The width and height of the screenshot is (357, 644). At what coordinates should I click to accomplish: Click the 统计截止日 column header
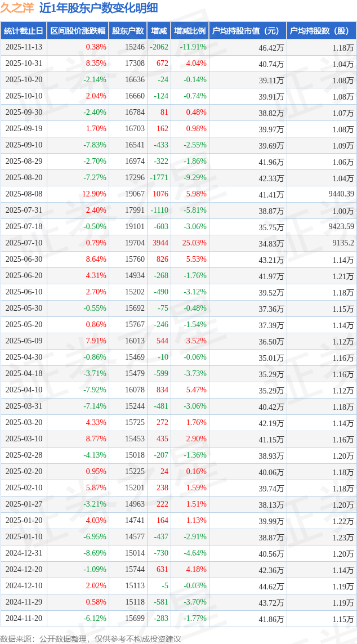pos(24,31)
